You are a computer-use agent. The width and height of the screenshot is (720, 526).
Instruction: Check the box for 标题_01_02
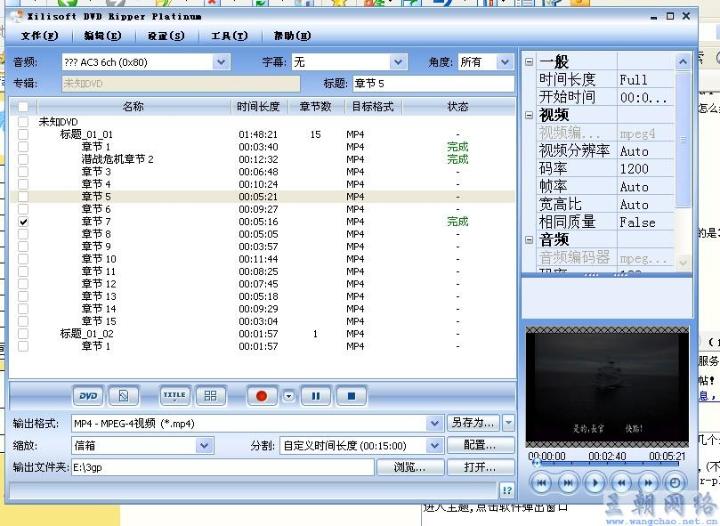(x=23, y=334)
